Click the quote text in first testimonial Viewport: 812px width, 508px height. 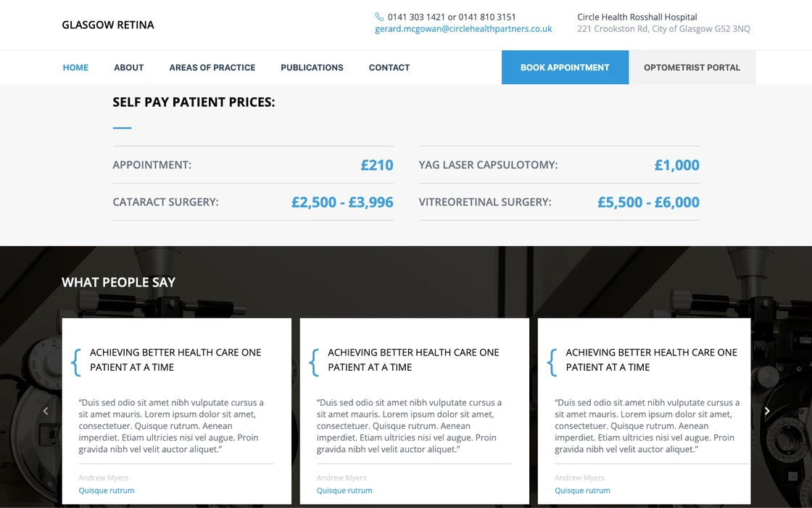point(171,426)
